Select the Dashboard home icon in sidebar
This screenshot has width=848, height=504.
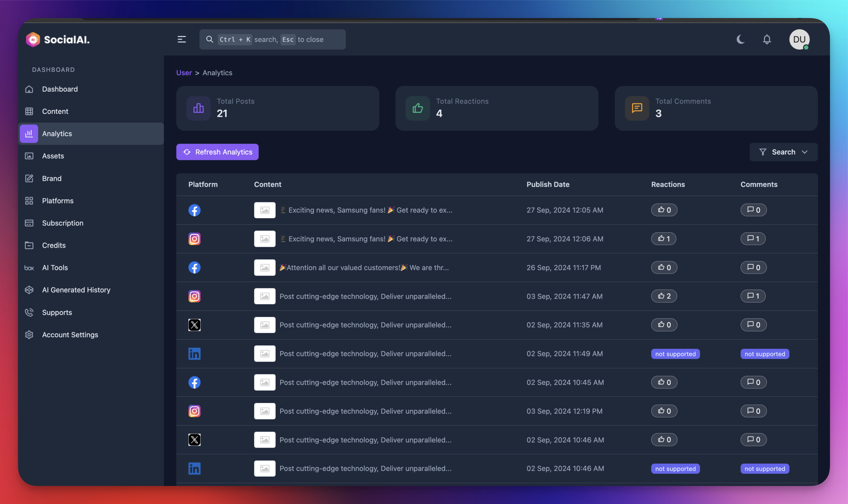(29, 89)
